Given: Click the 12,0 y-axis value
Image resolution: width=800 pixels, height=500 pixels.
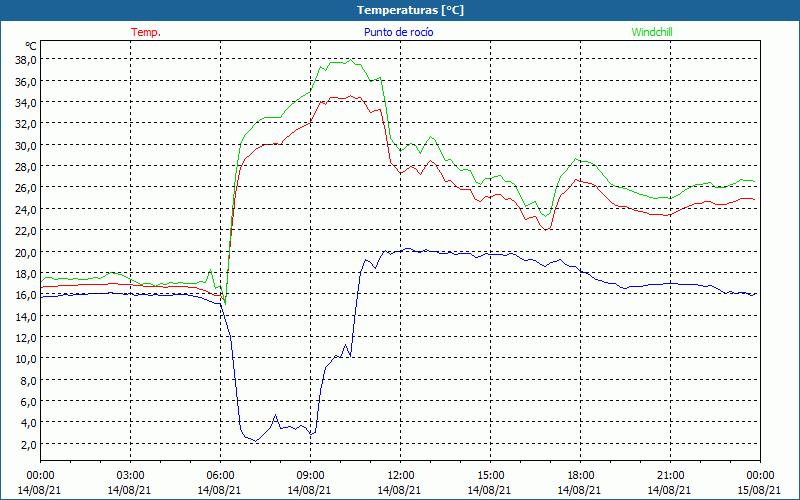Looking at the screenshot, I should coord(26,337).
